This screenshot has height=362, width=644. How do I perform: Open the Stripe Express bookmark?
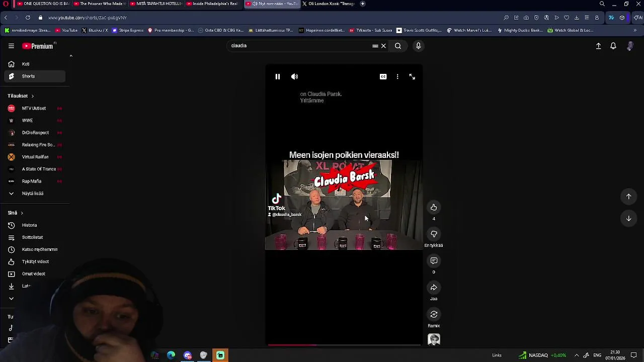(x=128, y=30)
